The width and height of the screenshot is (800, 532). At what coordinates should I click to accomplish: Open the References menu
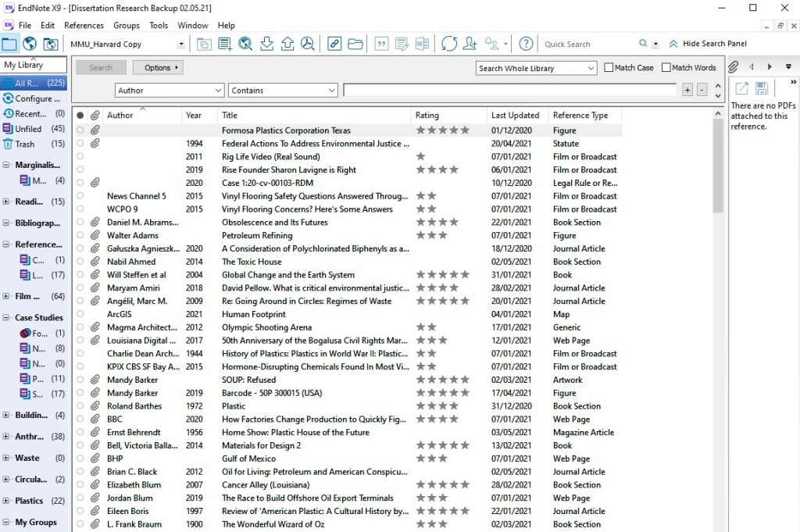pyautogui.click(x=84, y=25)
